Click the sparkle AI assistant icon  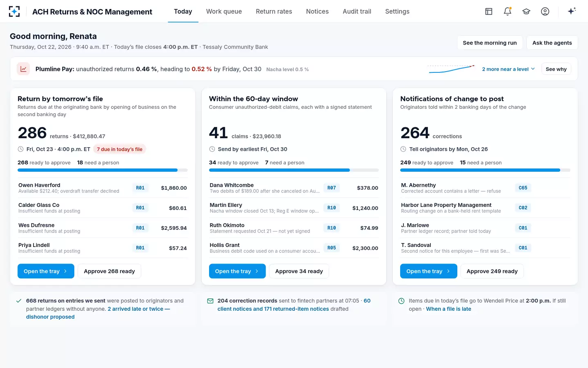[x=572, y=11]
